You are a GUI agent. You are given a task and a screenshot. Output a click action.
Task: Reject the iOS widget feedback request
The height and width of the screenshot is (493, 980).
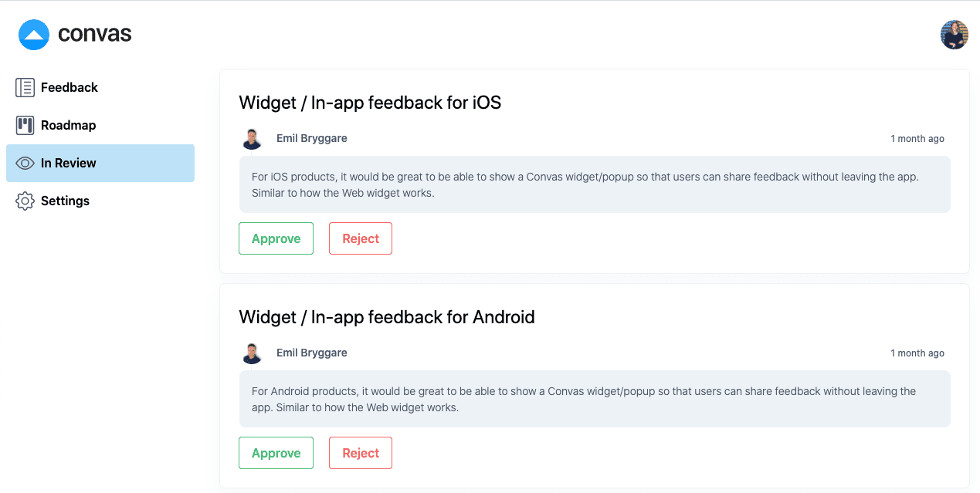(x=361, y=238)
